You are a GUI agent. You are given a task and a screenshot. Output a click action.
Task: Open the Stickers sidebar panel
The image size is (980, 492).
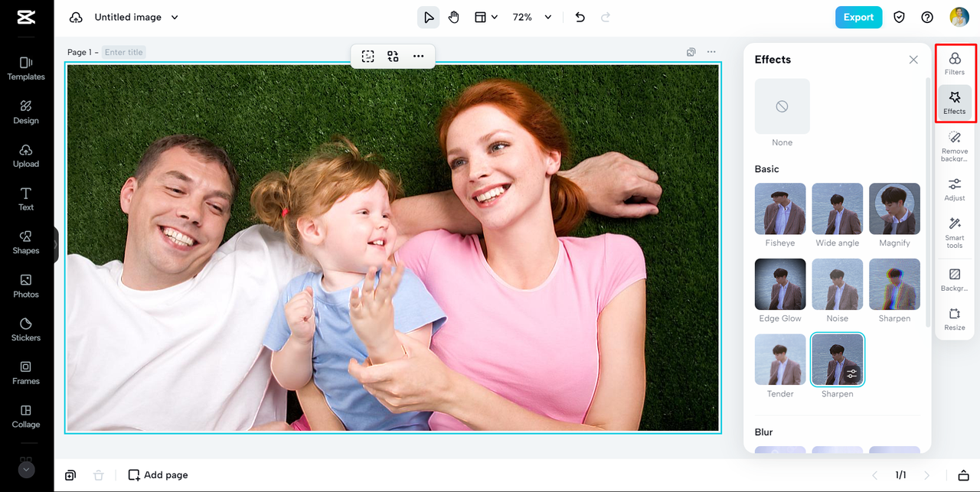point(26,329)
